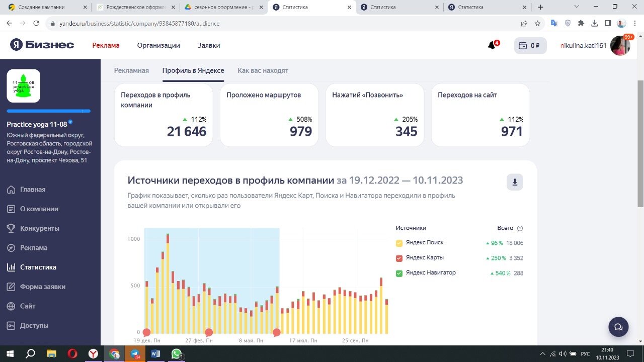Open the browser extensions puzzle icon
Image resolution: width=644 pixels, height=362 pixels.
click(x=581, y=23)
